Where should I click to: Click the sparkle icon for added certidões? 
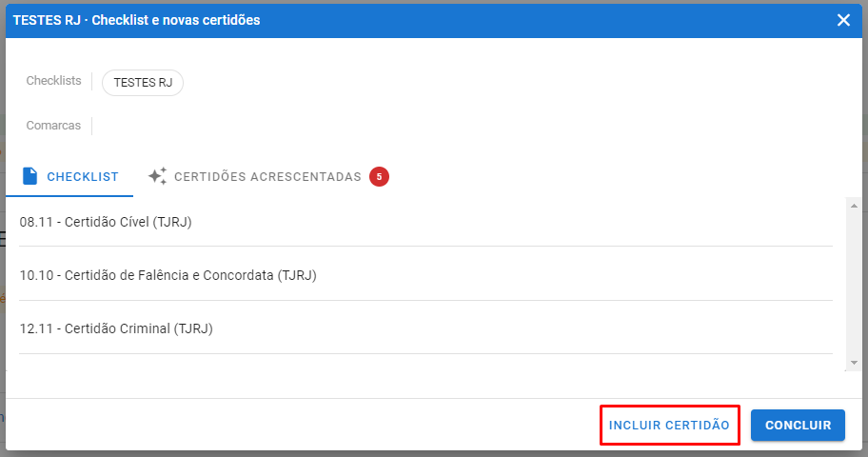[x=157, y=176]
